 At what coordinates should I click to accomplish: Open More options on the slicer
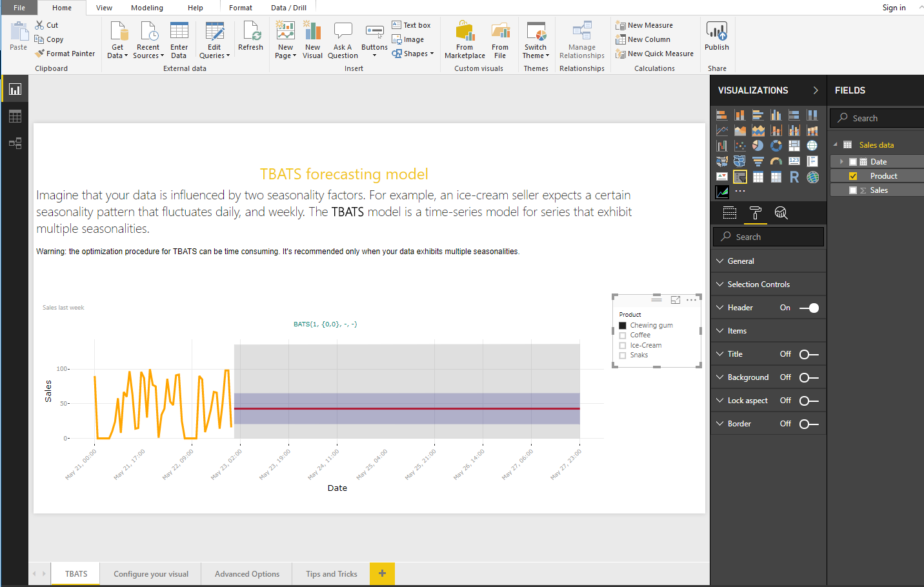click(692, 300)
